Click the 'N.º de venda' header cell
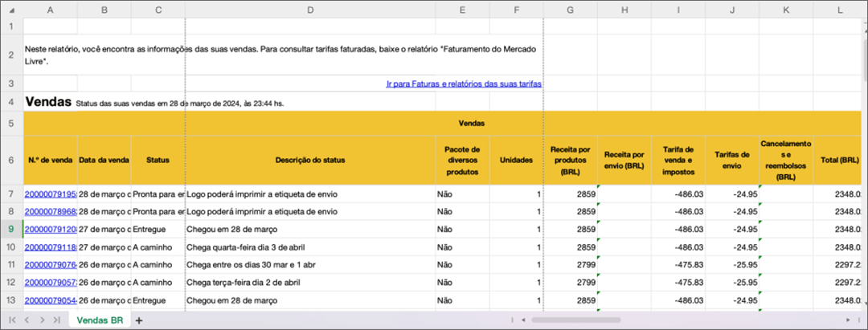868x330 pixels. click(51, 161)
